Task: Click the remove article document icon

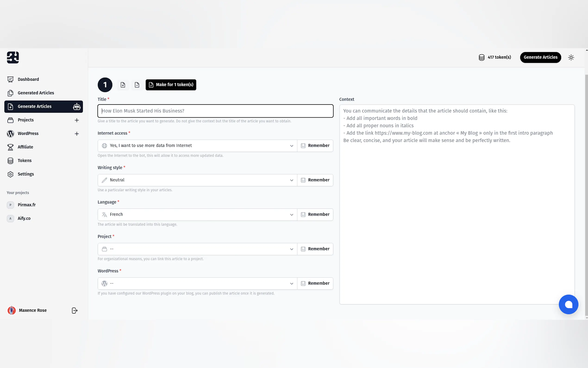Action: 137,85
